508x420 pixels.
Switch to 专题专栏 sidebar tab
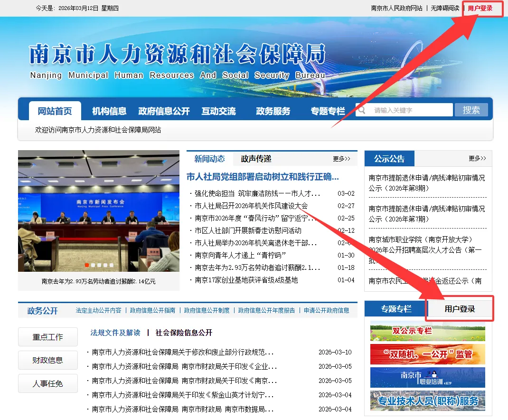click(396, 309)
